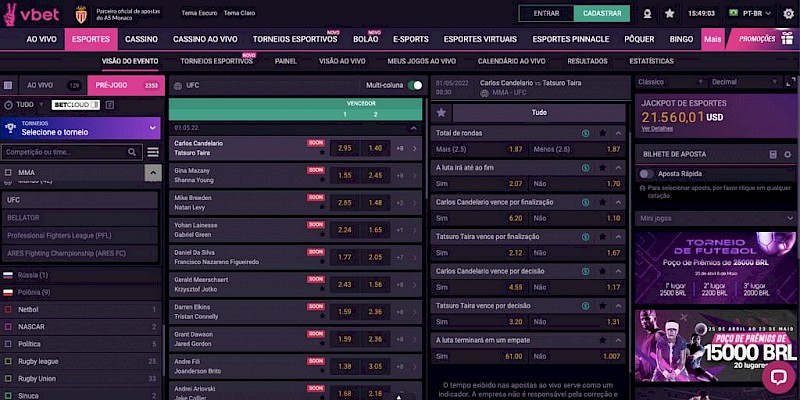
Task: Switch to Tema Claro
Action: pos(239,13)
